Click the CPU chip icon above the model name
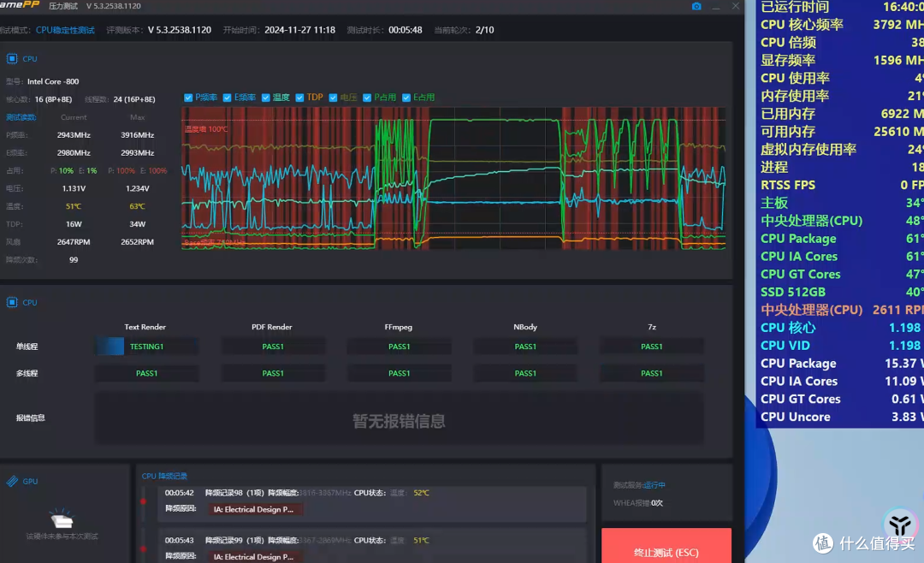Image resolution: width=924 pixels, height=563 pixels. tap(12, 58)
